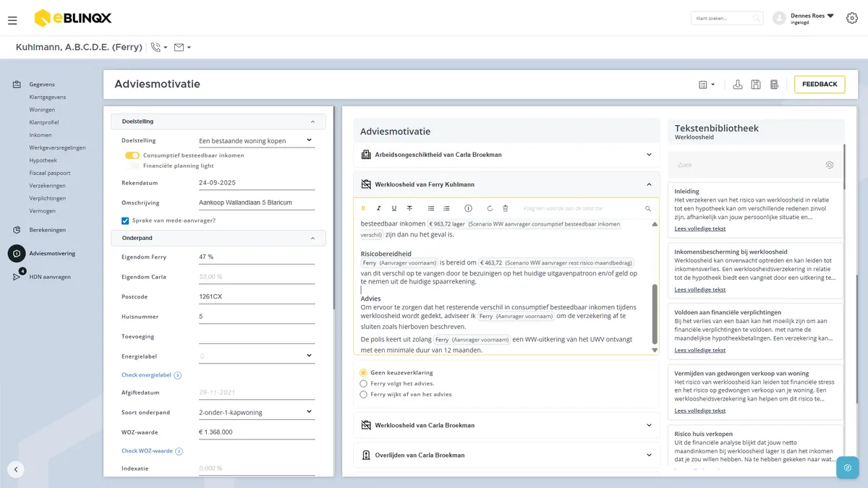
Task: Click the underline formatting icon
Action: coord(394,208)
